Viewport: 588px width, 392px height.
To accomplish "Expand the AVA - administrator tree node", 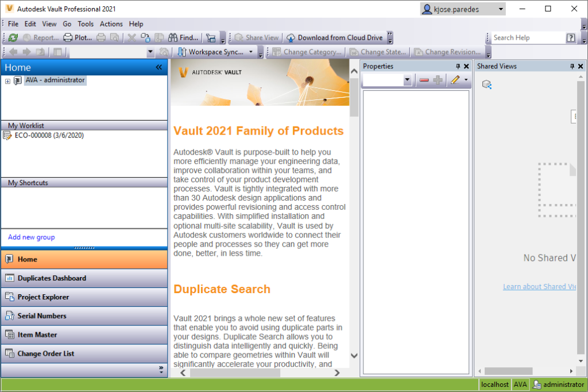I will [7, 80].
